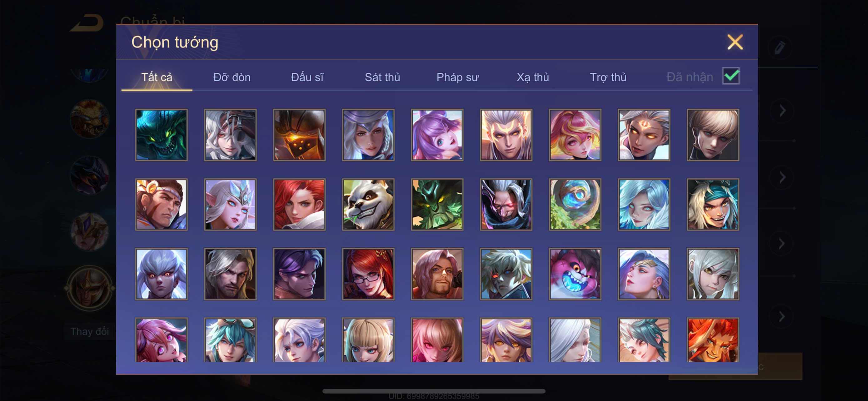Pick the purple-haired bunny girl hero
The width and height of the screenshot is (868, 401).
coord(437,135)
